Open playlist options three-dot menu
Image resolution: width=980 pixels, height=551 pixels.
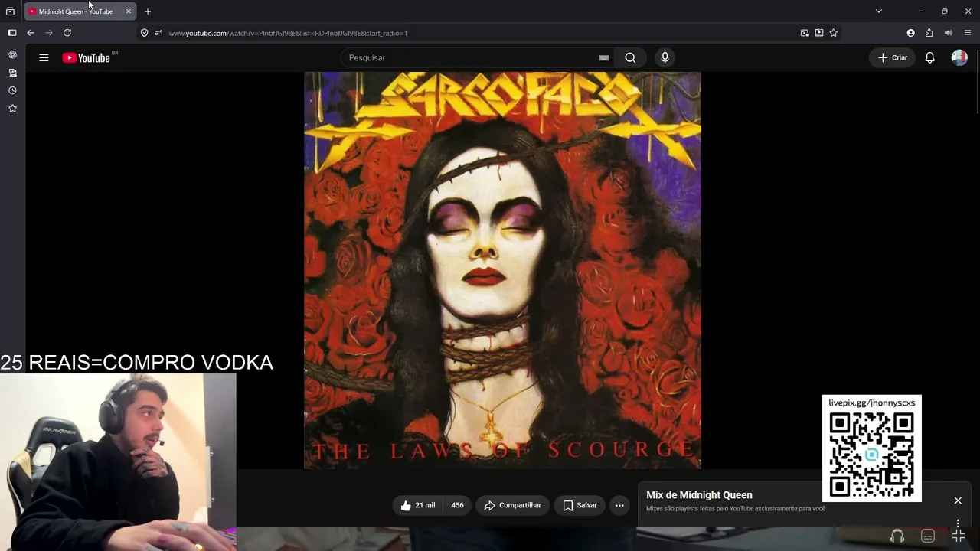(958, 523)
